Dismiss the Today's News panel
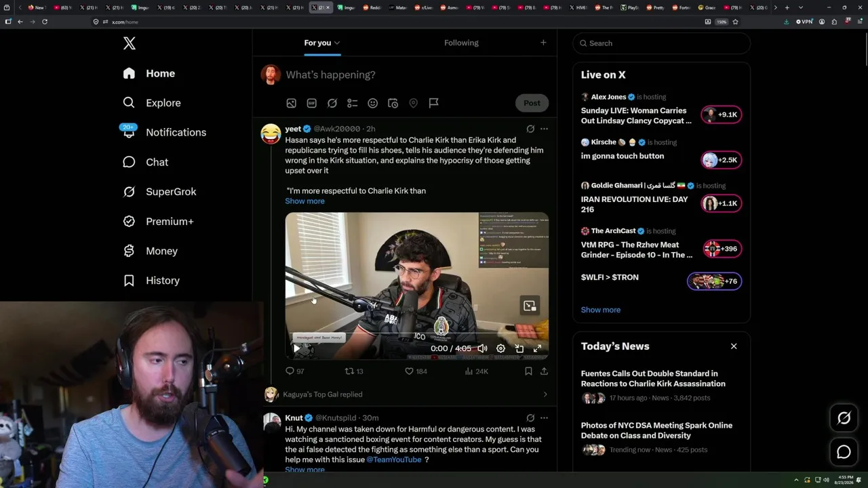 click(734, 346)
